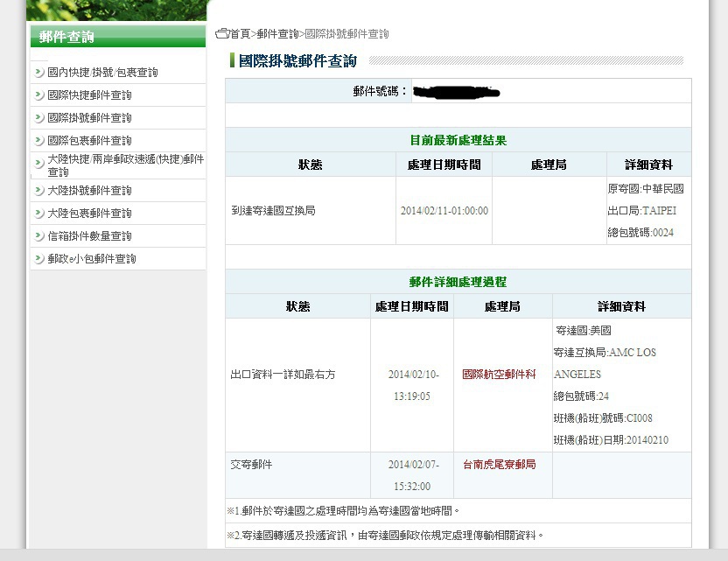
Task: Open the 國際航空郵件科 processing office link
Action: pyautogui.click(x=499, y=375)
